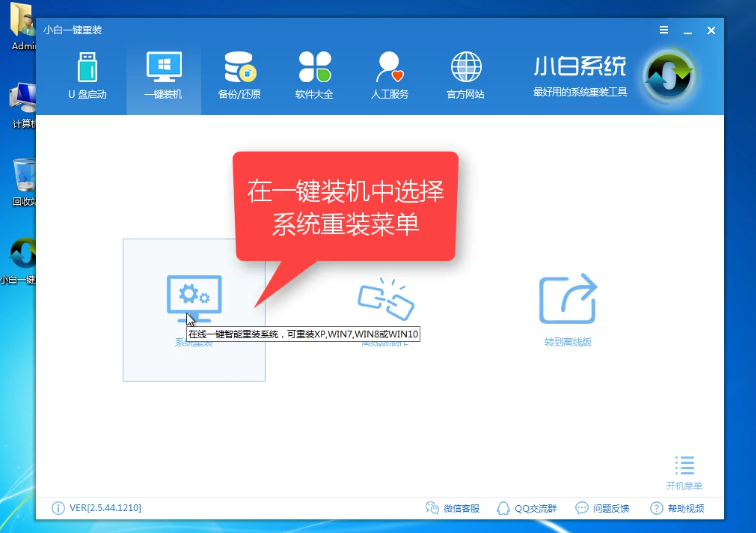Select the 系统重装 monitor gear icon
The image size is (756, 533).
pyautogui.click(x=193, y=299)
